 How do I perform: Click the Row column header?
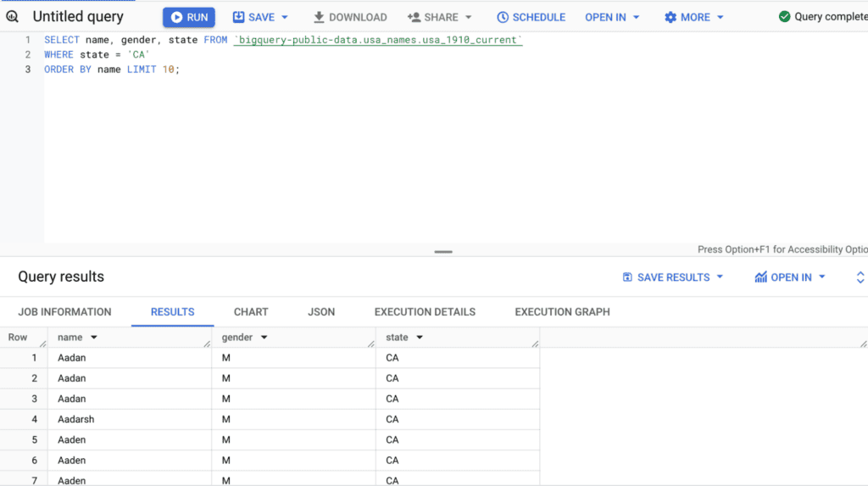tap(18, 337)
